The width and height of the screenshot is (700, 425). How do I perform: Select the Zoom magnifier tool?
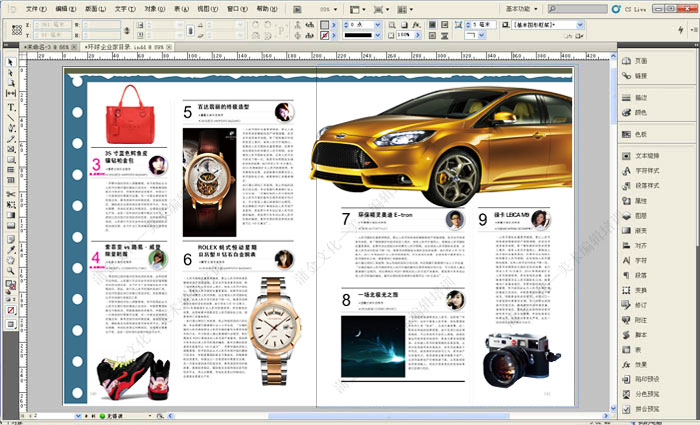[x=11, y=271]
